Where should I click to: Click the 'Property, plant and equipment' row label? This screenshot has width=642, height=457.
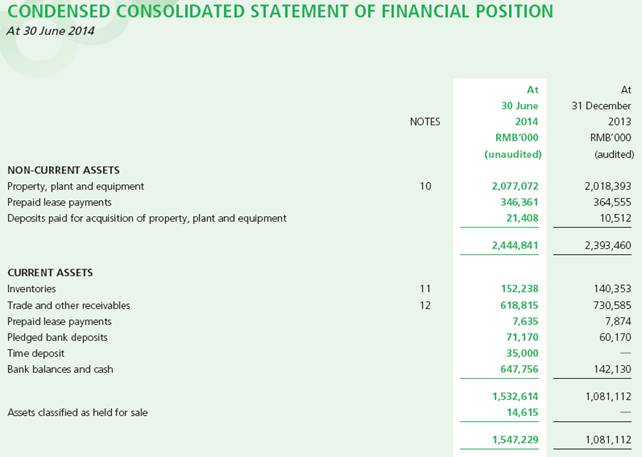76,186
